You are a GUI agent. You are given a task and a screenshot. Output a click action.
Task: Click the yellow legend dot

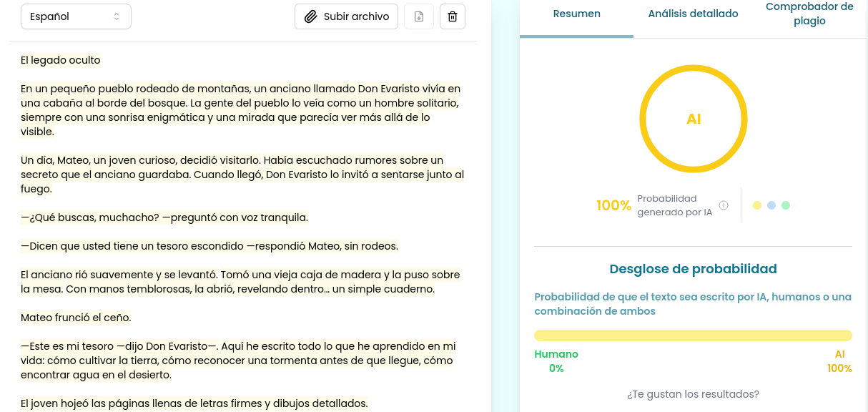757,205
